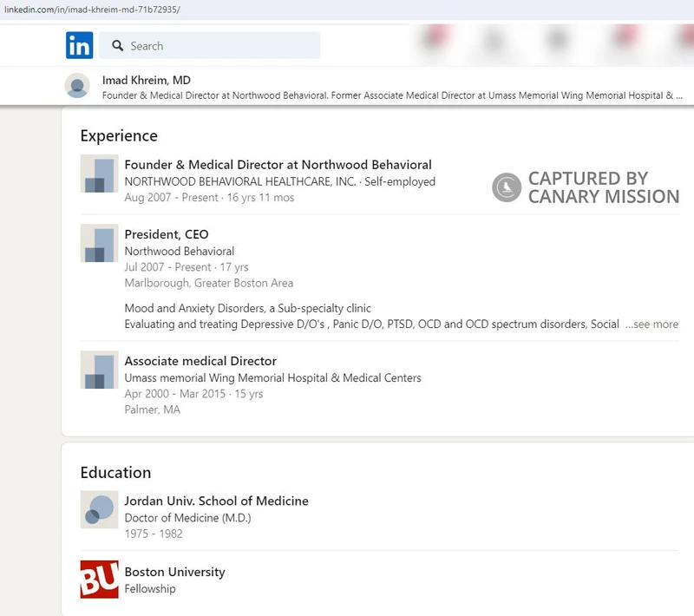Select 'Umass memorial Wing Memorial Hospital & Medical Centers'
The height and width of the screenshot is (616, 694).
click(272, 378)
